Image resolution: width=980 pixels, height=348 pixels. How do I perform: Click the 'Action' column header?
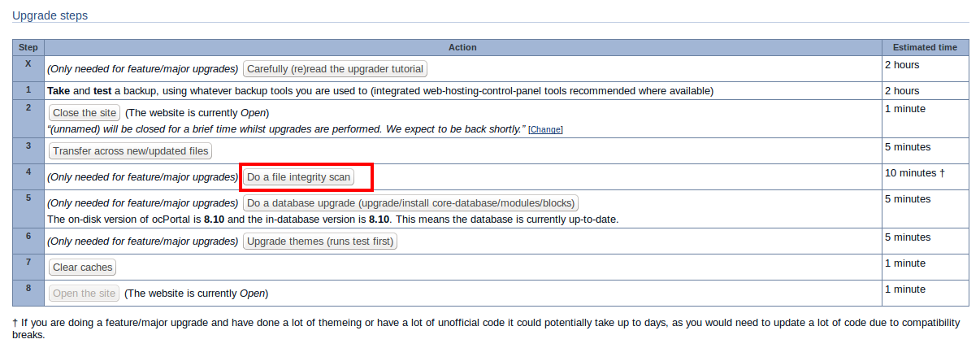[x=462, y=48]
